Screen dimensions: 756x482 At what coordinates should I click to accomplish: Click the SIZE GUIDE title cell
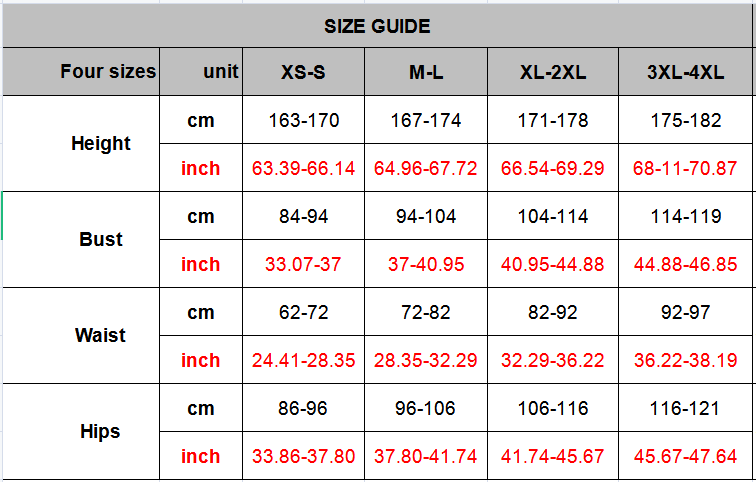378,26
